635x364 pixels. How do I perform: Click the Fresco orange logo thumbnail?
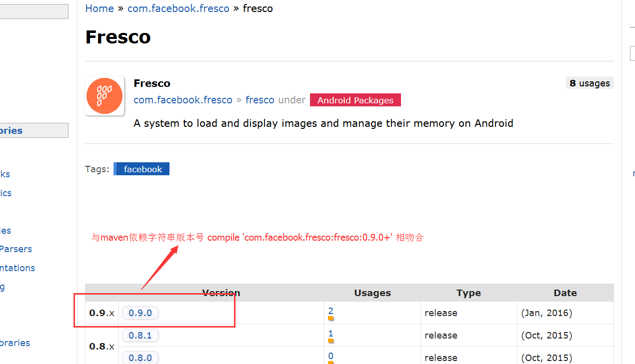click(x=105, y=96)
